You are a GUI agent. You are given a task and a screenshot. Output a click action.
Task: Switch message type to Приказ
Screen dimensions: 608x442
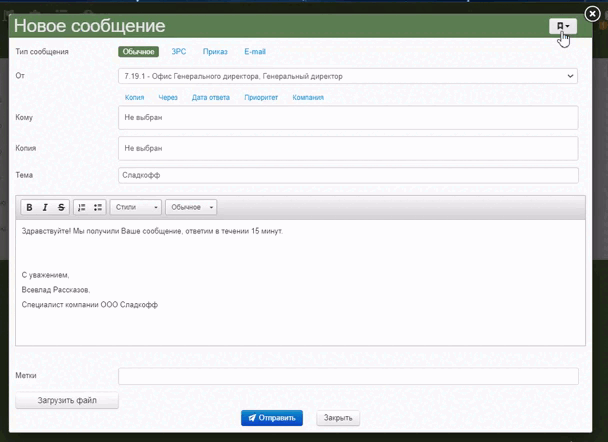[x=215, y=52]
